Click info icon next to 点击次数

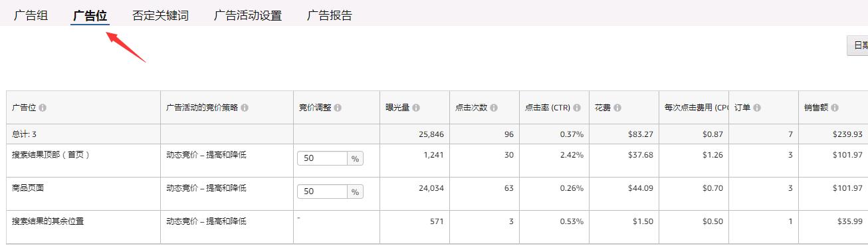click(x=494, y=108)
